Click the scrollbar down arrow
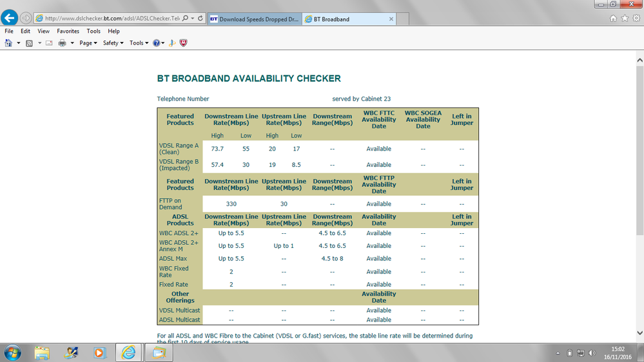644x362 pixels. click(640, 333)
